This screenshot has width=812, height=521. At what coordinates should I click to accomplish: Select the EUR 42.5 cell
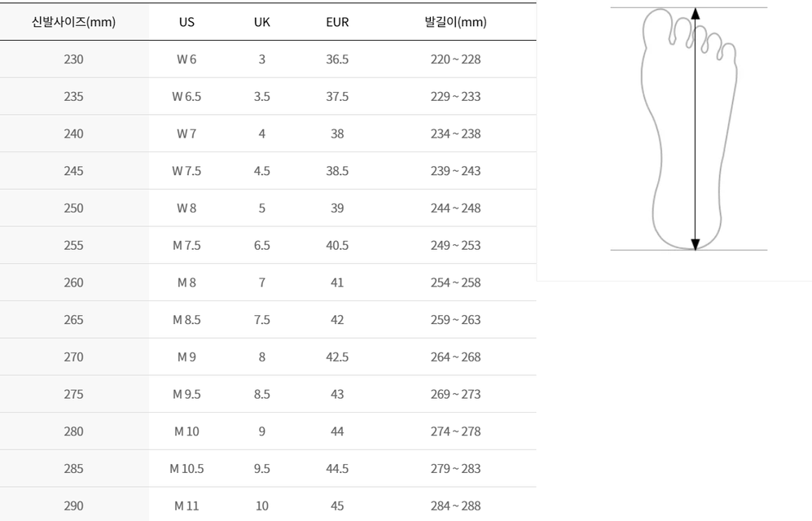[x=337, y=357]
